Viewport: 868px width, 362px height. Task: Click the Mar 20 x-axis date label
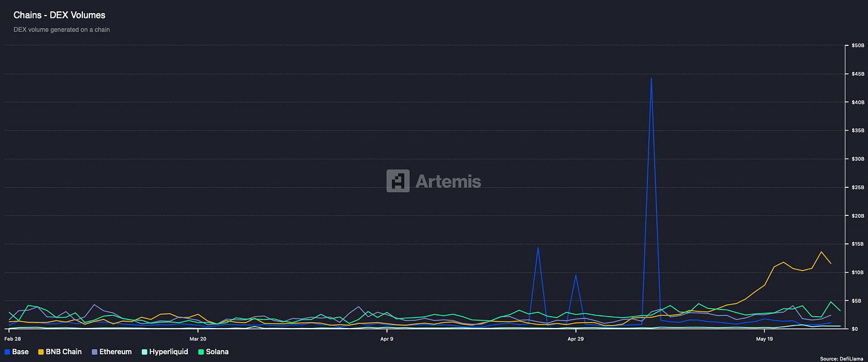click(x=198, y=338)
